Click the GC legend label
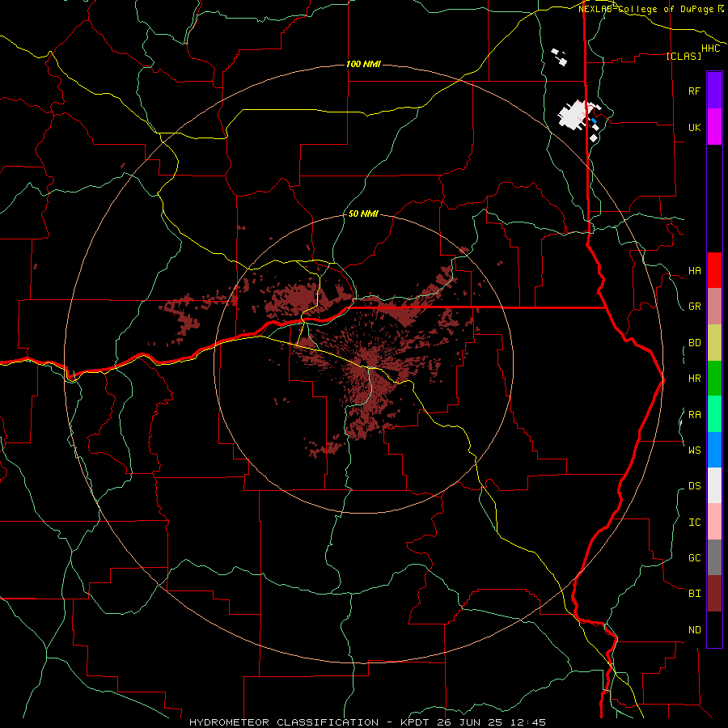Screen dimensions: 728x728 694,558
